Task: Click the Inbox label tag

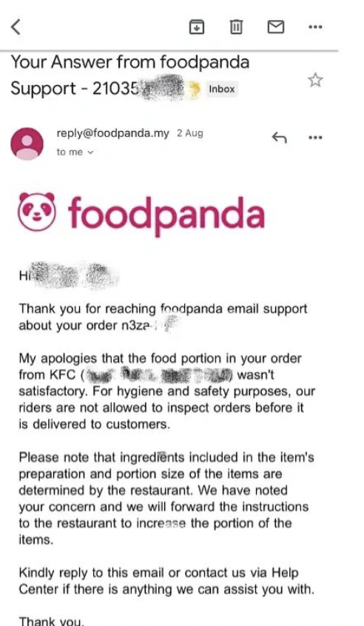Action: pos(221,89)
